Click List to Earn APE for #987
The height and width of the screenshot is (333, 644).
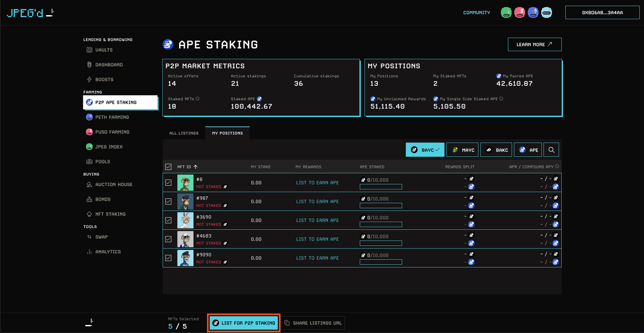pyautogui.click(x=317, y=201)
